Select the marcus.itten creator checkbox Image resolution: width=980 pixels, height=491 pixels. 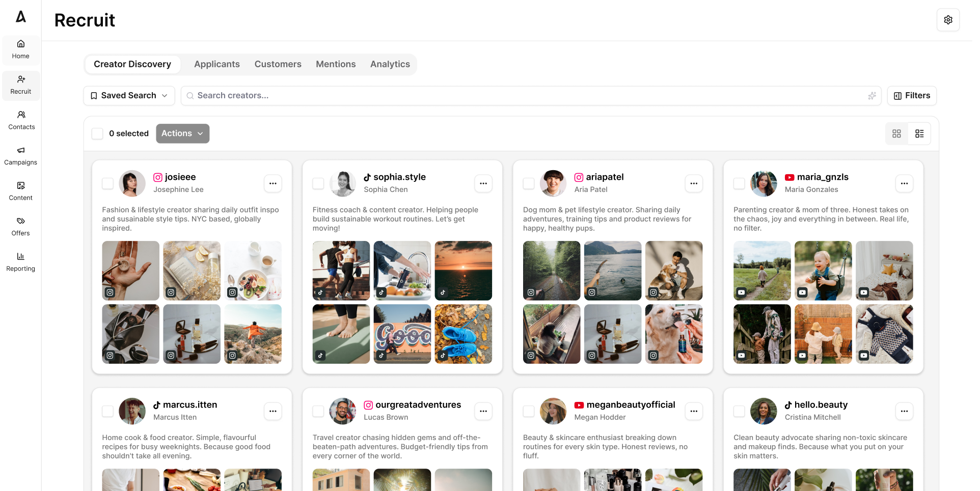click(x=107, y=411)
